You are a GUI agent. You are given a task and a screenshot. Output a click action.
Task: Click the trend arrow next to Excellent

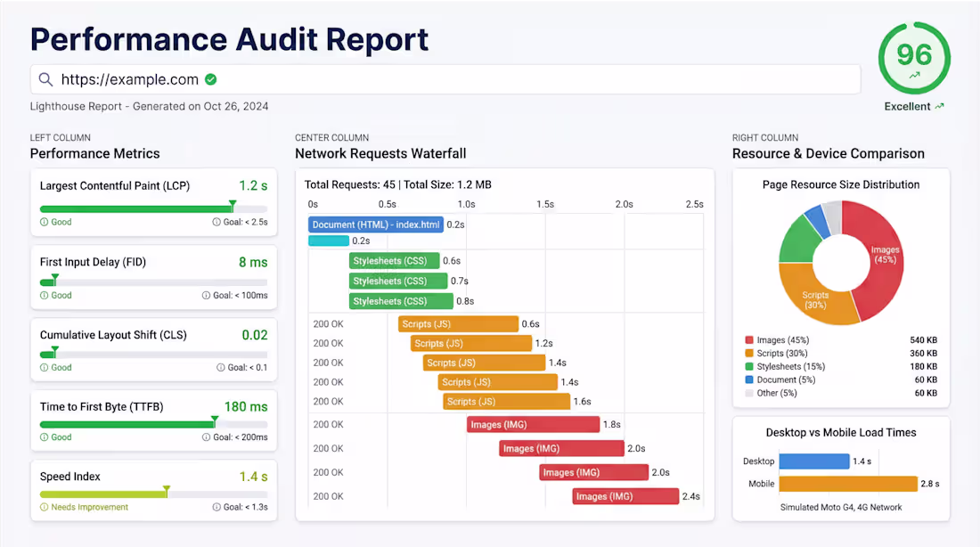click(x=939, y=106)
